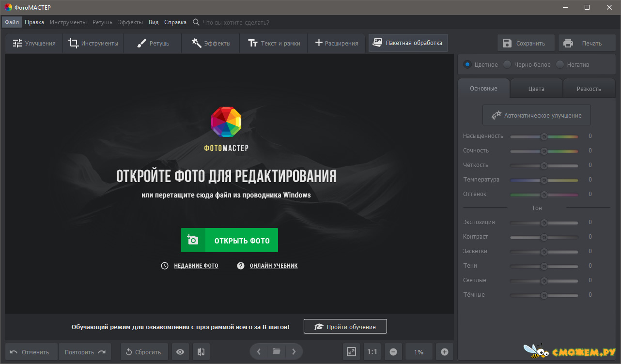This screenshot has height=364, width=621.
Task: Toggle the eye preview original icon
Action: tap(180, 352)
